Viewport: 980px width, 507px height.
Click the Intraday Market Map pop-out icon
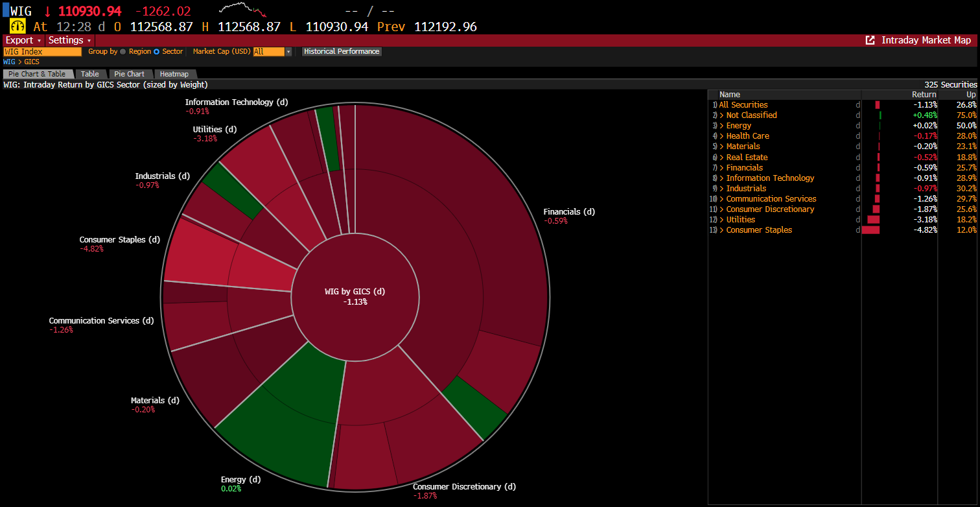pos(870,40)
